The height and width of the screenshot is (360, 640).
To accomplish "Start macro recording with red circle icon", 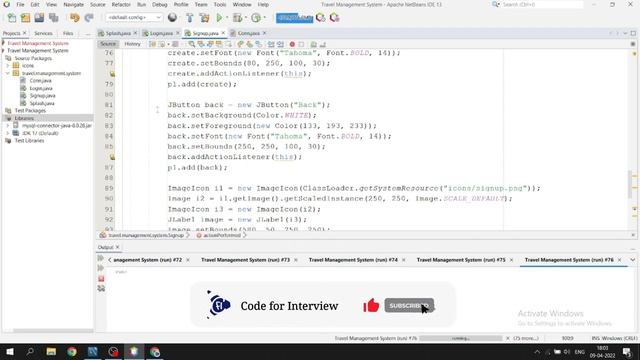I will point(292,44).
